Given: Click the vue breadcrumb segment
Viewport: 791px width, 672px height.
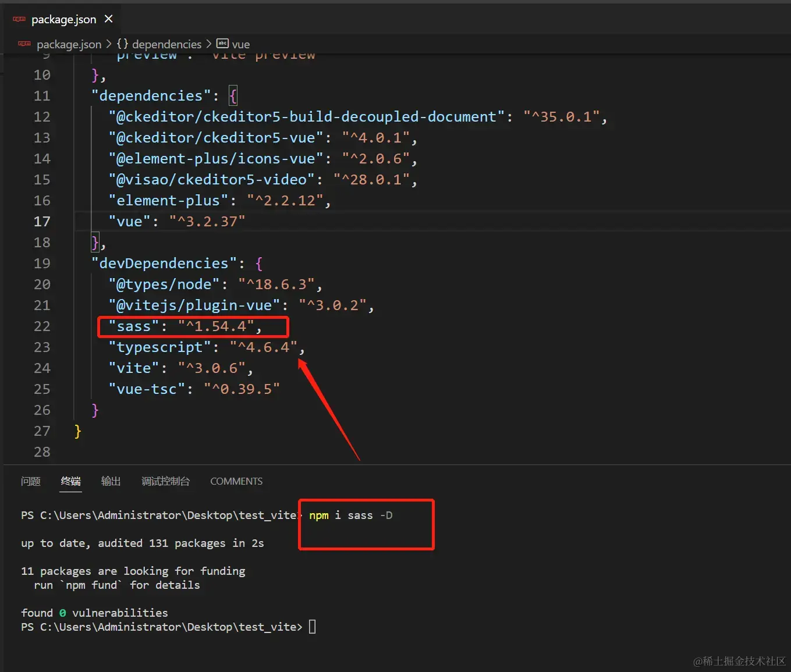Looking at the screenshot, I should click(x=241, y=44).
